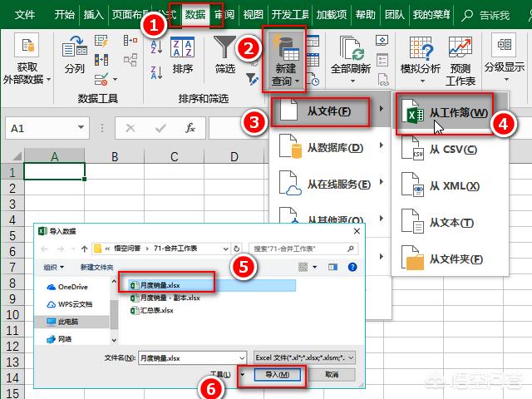Open the 团队 tab
The height and width of the screenshot is (399, 532).
tap(394, 15)
